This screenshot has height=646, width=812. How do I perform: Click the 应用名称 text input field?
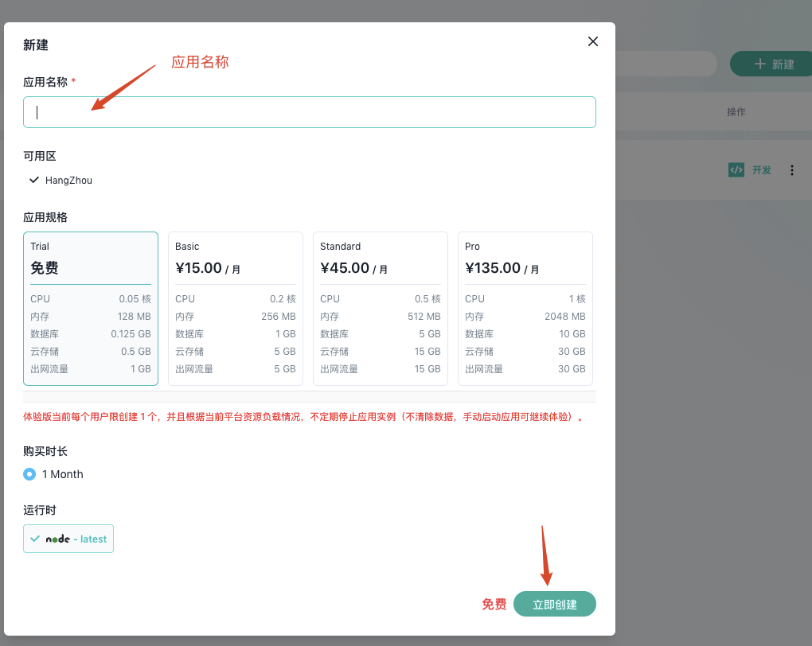(x=309, y=112)
